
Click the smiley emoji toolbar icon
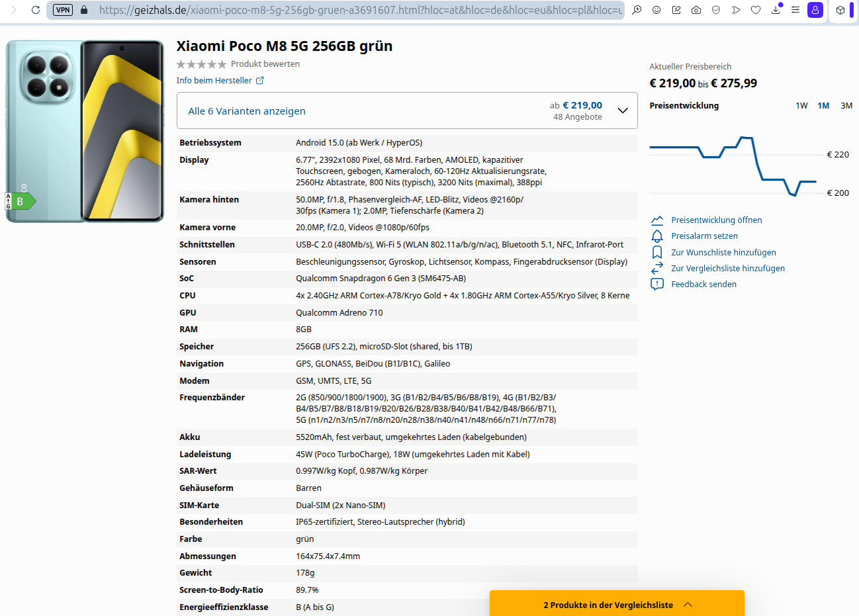click(656, 10)
